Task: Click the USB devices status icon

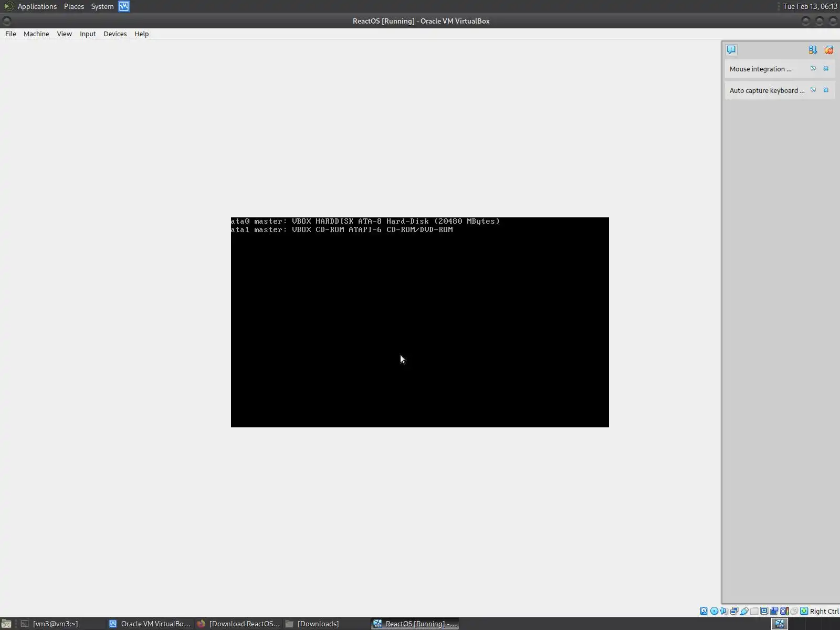Action: click(x=744, y=611)
